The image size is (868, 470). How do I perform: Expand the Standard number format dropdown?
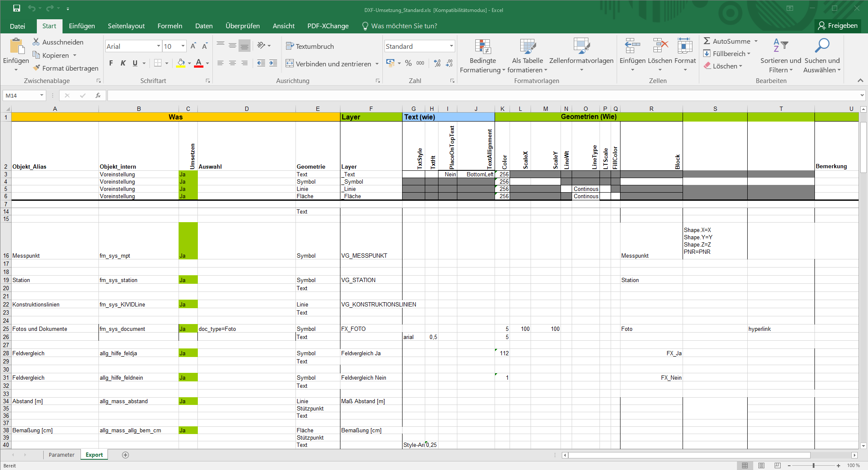pyautogui.click(x=451, y=46)
